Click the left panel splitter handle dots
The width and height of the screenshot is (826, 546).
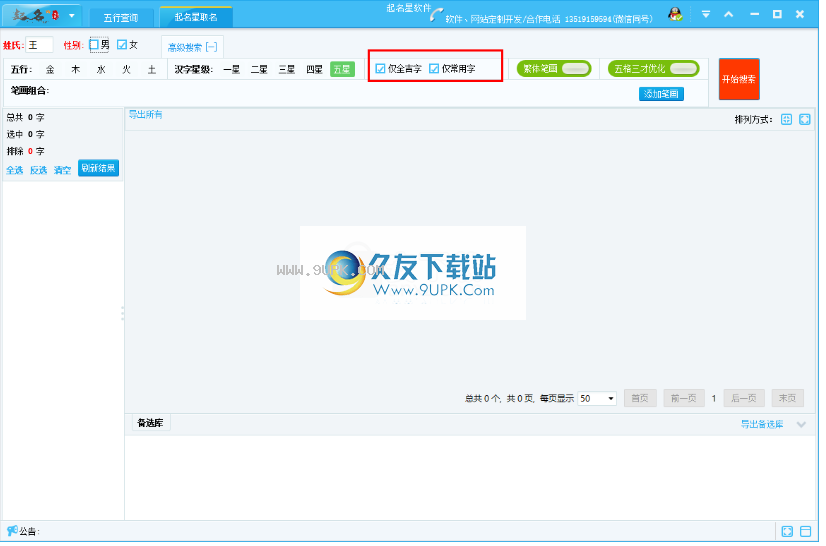click(x=124, y=316)
